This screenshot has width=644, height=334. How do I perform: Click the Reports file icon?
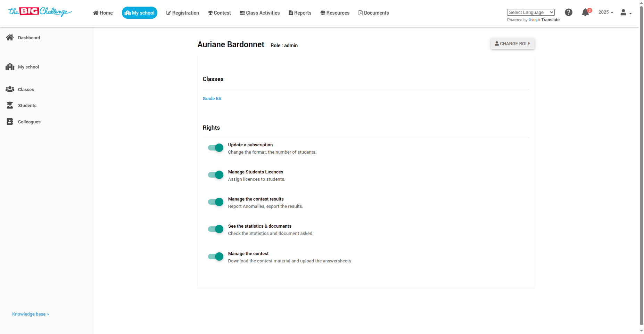291,13
